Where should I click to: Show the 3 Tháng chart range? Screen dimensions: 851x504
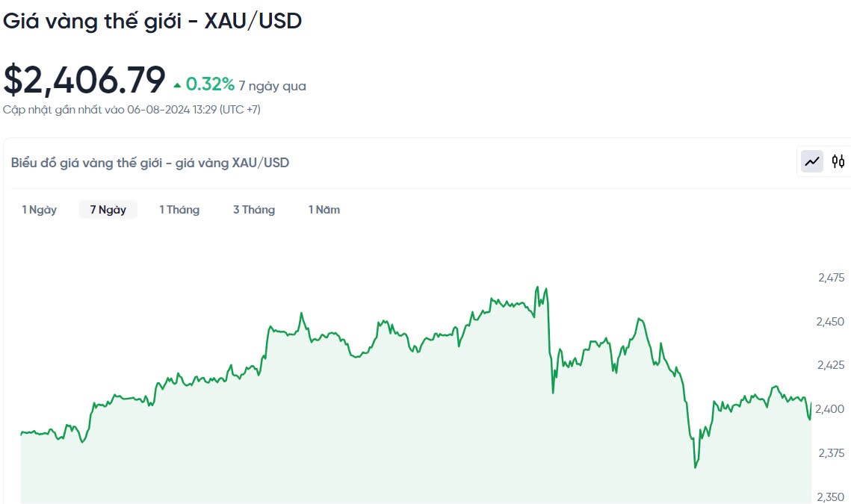pos(254,210)
